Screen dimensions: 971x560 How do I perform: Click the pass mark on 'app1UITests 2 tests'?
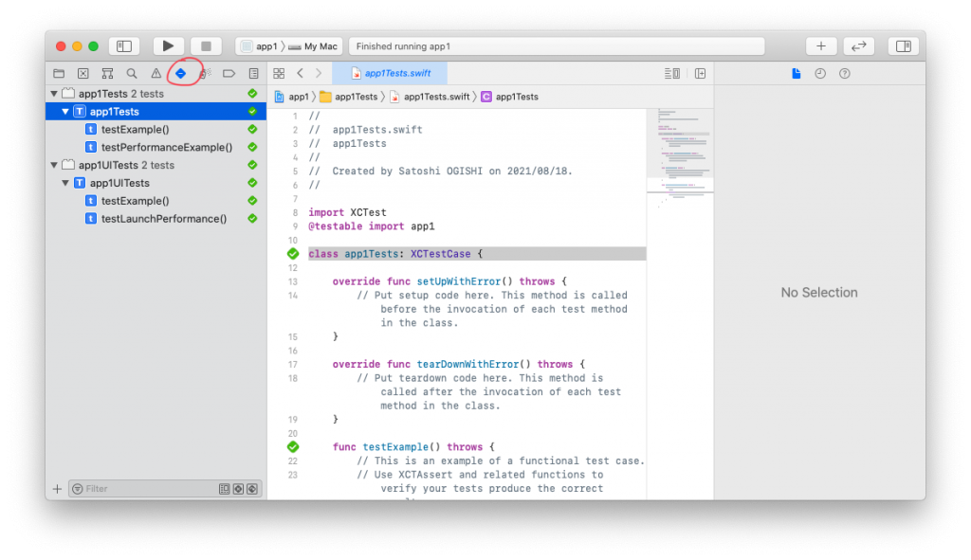pyautogui.click(x=252, y=165)
